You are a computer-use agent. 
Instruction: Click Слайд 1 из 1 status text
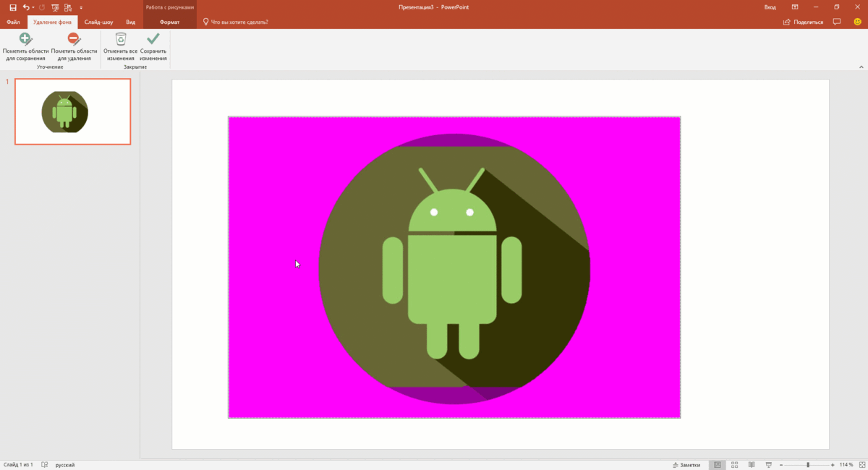[x=18, y=465]
